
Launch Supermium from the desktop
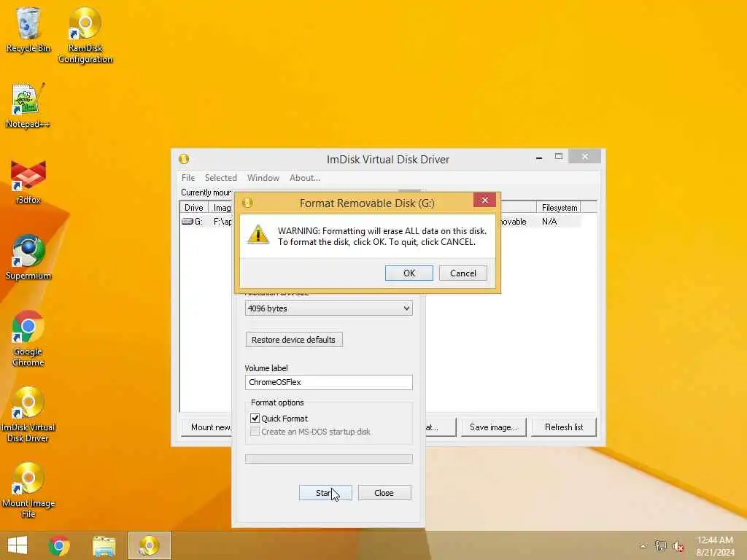click(x=28, y=257)
